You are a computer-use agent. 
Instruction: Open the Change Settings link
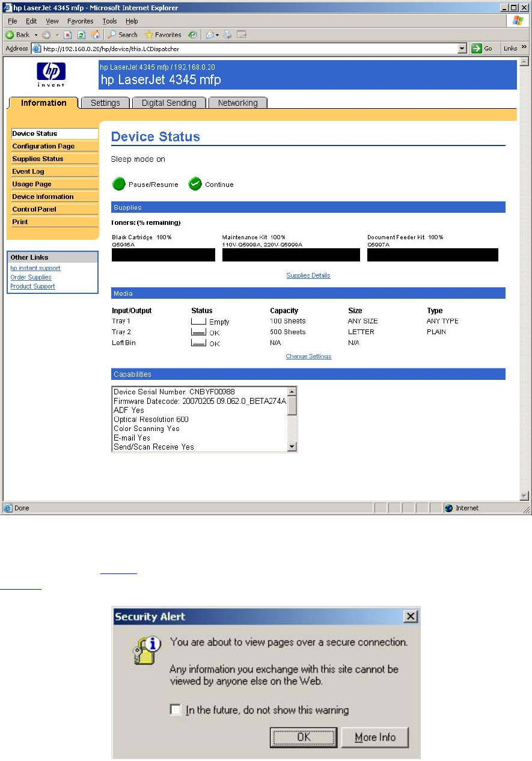(308, 356)
